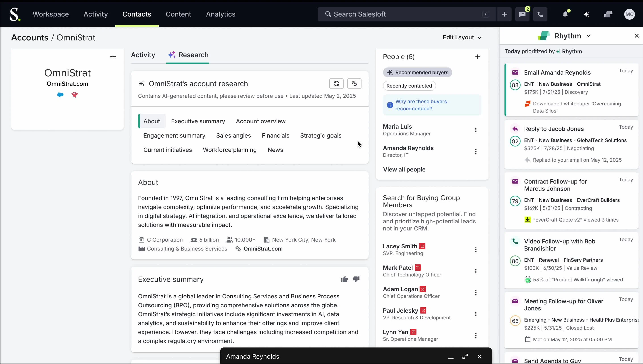
Task: Open Lynn Yan options menu
Action: tap(476, 335)
